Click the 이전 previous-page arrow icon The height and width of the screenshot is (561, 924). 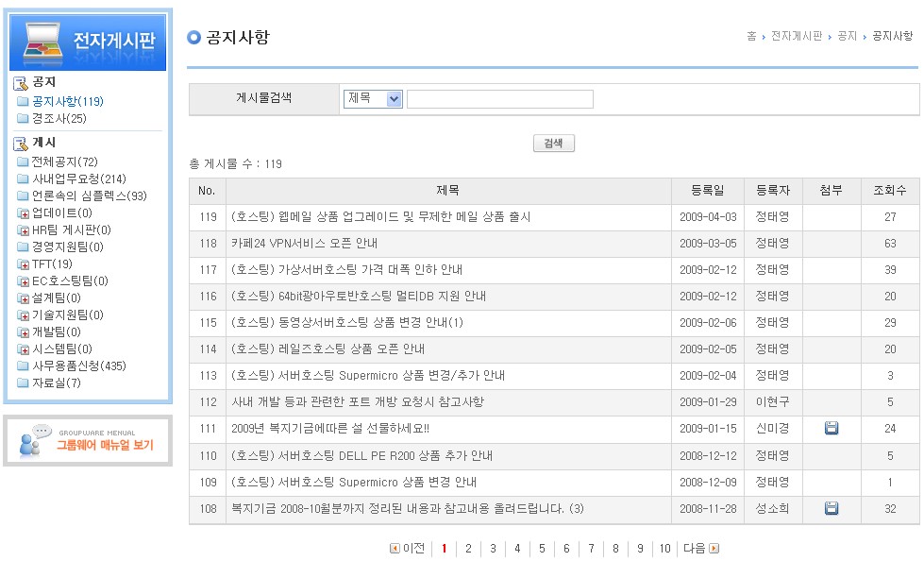coord(395,548)
